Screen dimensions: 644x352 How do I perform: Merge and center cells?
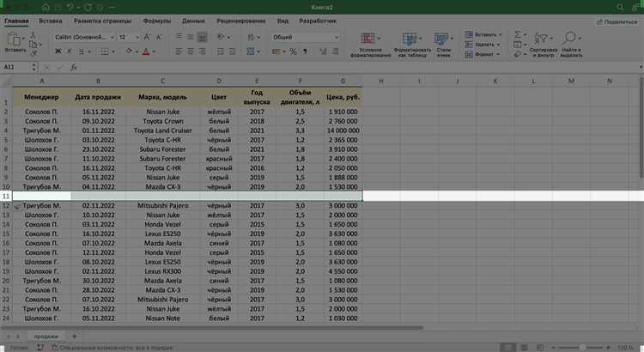coord(251,52)
